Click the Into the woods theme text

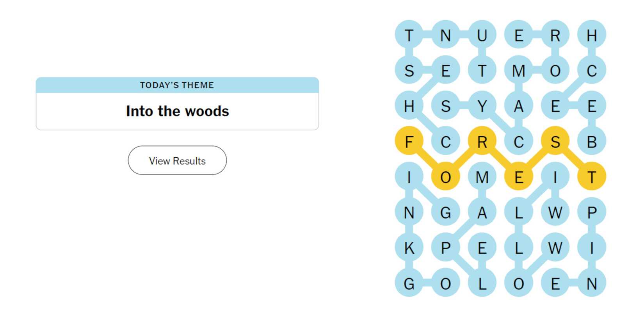pyautogui.click(x=177, y=111)
